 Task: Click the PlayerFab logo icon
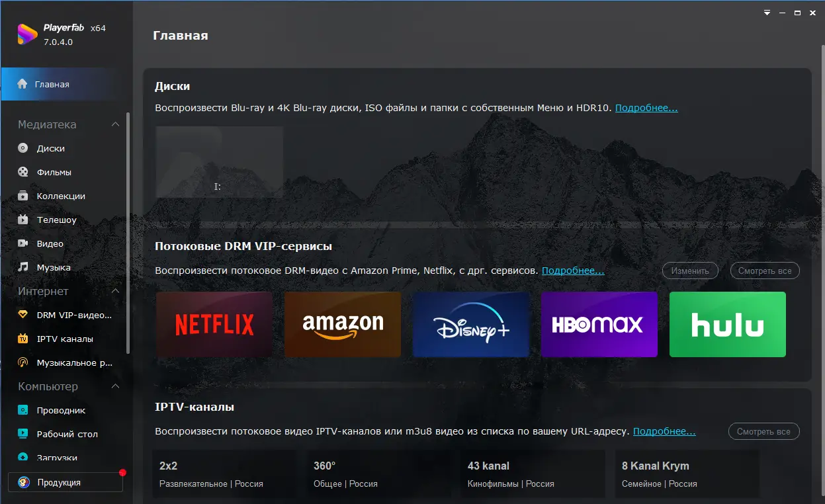[27, 34]
